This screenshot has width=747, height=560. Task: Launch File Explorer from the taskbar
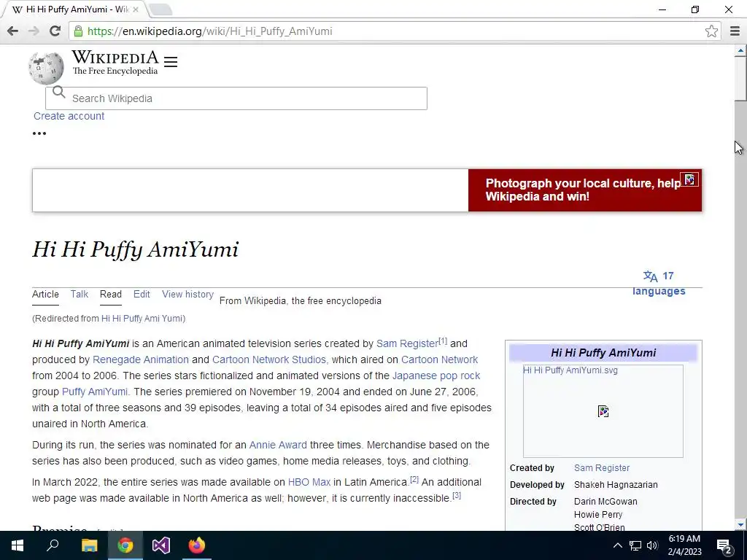point(89,545)
